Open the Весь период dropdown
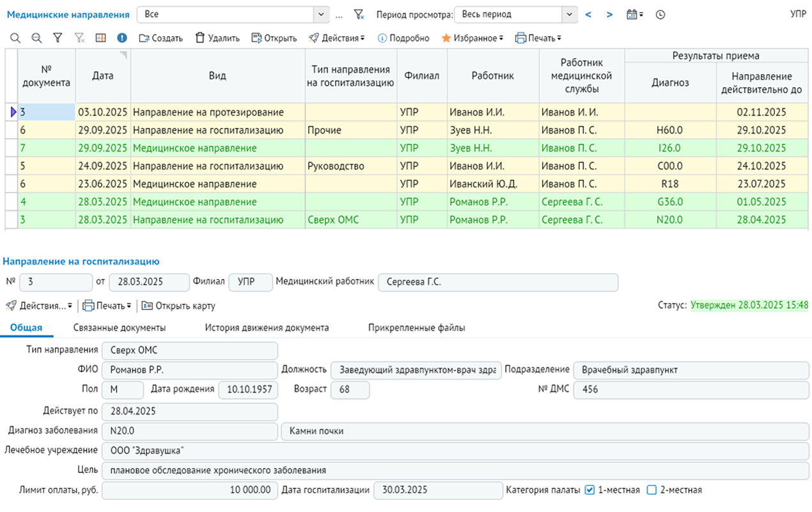812x512 pixels. [x=569, y=14]
